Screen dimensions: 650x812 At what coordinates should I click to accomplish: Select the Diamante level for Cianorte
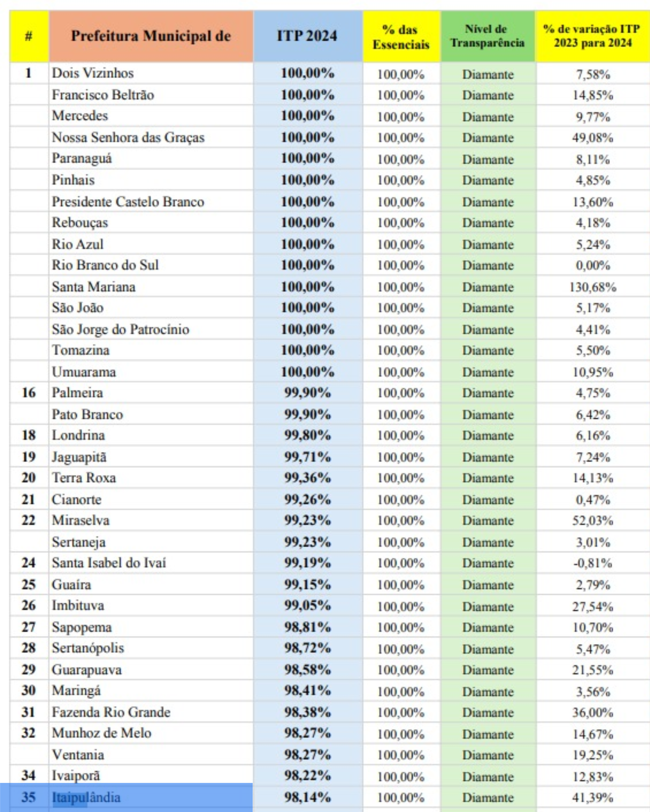click(x=488, y=500)
